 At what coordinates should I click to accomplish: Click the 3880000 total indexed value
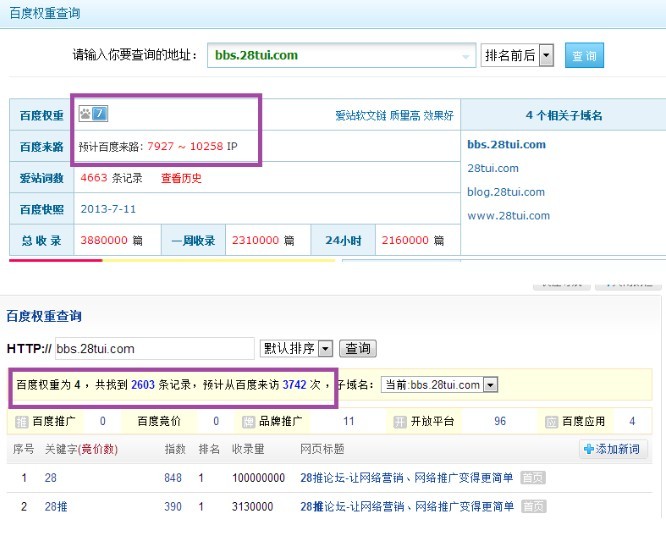coord(104,240)
